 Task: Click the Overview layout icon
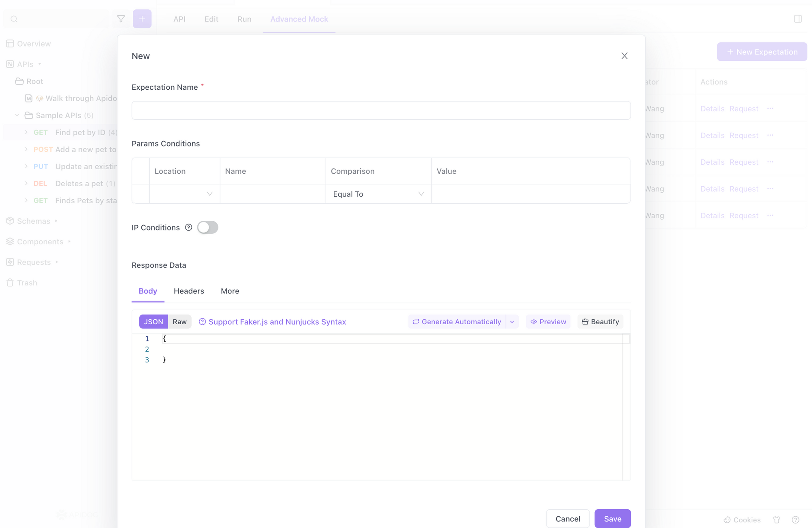point(10,43)
